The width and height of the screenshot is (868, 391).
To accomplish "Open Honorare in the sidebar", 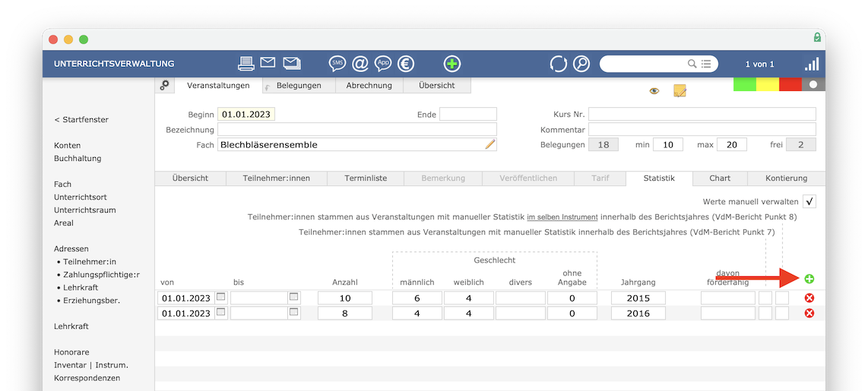I will [x=71, y=352].
